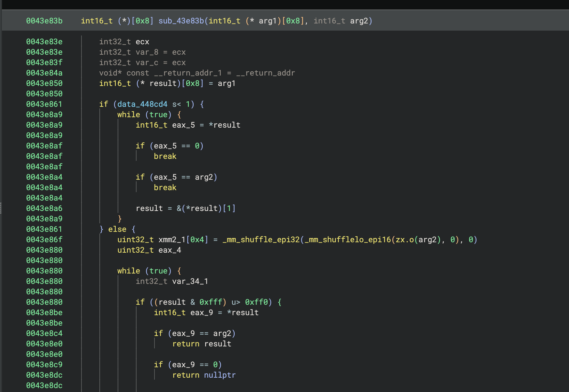This screenshot has width=569, height=392.
Task: Select address 0043e83b in the function header
Action: [x=44, y=21]
